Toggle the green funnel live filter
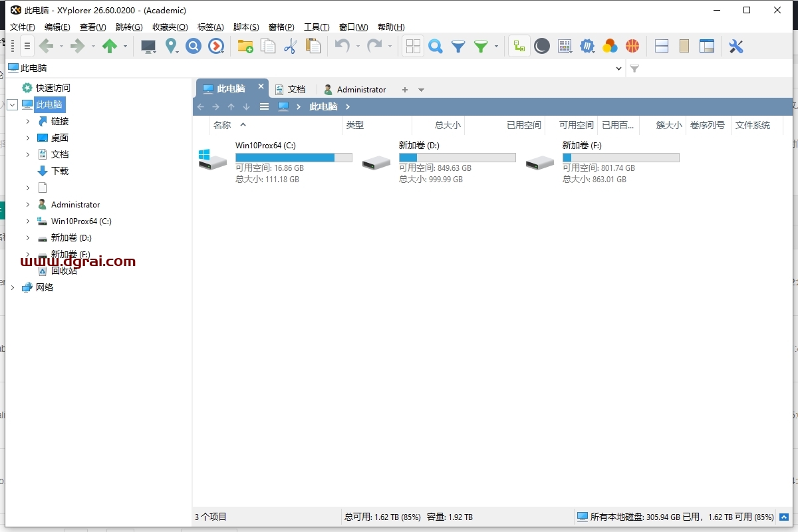798x532 pixels. coord(481,47)
